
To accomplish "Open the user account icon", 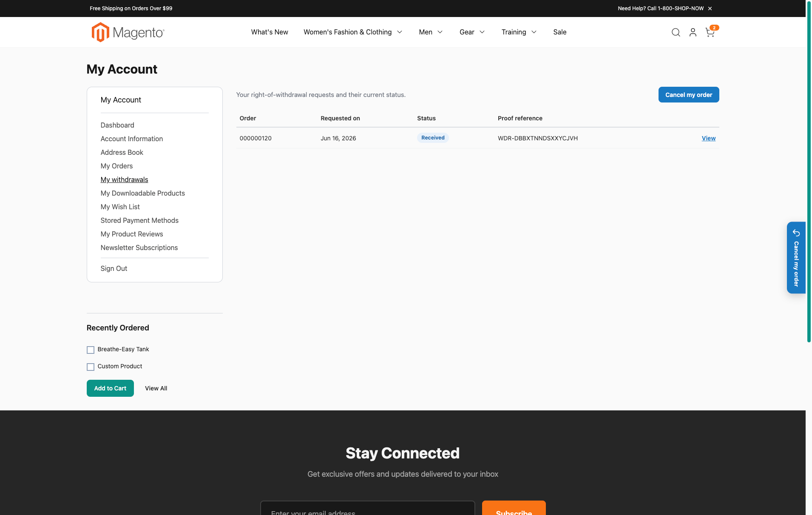I will pyautogui.click(x=693, y=32).
